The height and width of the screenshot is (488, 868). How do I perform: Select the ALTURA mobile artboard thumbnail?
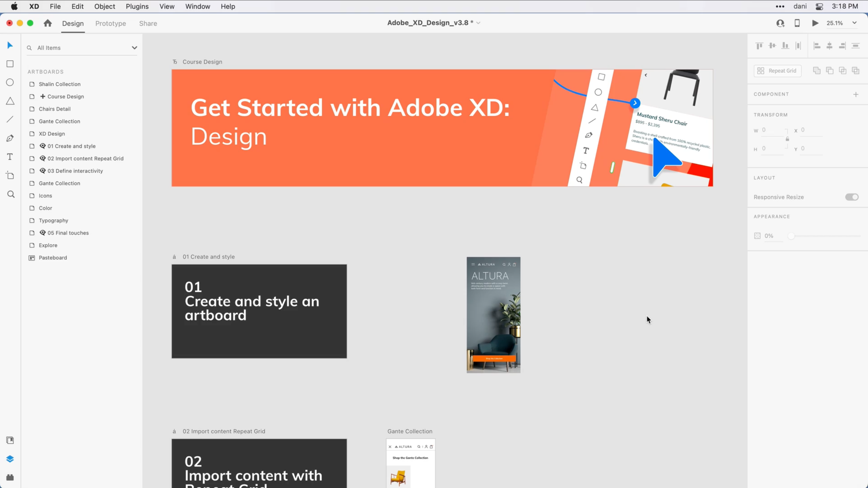pyautogui.click(x=493, y=315)
